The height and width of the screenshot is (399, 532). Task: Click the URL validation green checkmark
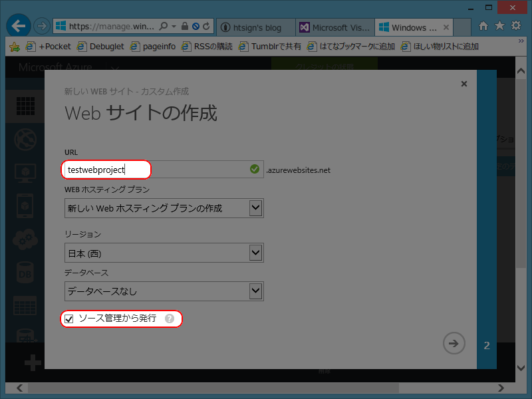click(x=254, y=170)
